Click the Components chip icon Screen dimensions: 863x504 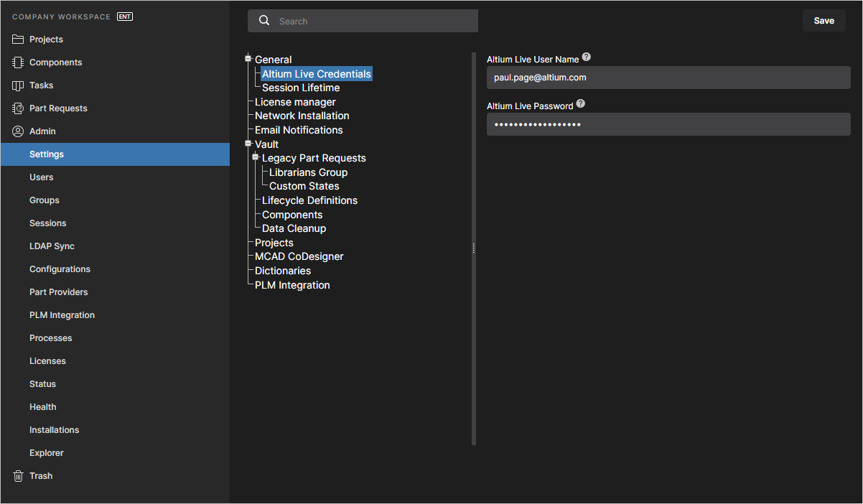(x=18, y=62)
